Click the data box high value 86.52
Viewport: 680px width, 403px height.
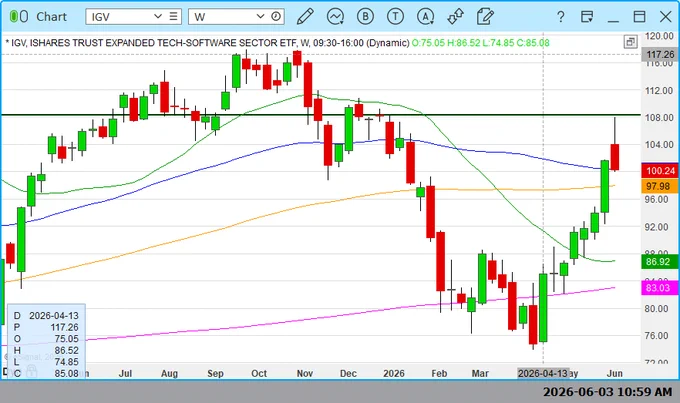click(66, 350)
